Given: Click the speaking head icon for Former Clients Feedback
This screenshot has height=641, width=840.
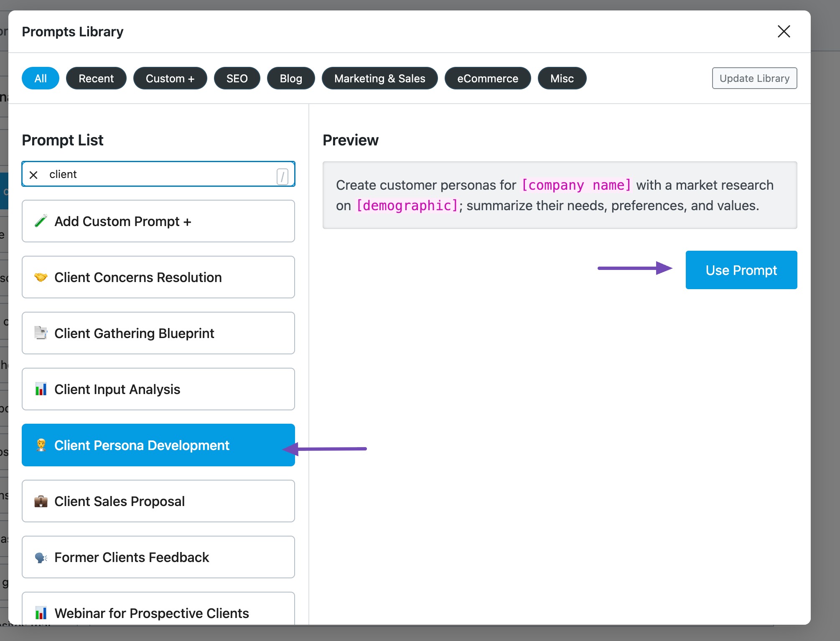Looking at the screenshot, I should pyautogui.click(x=41, y=557).
